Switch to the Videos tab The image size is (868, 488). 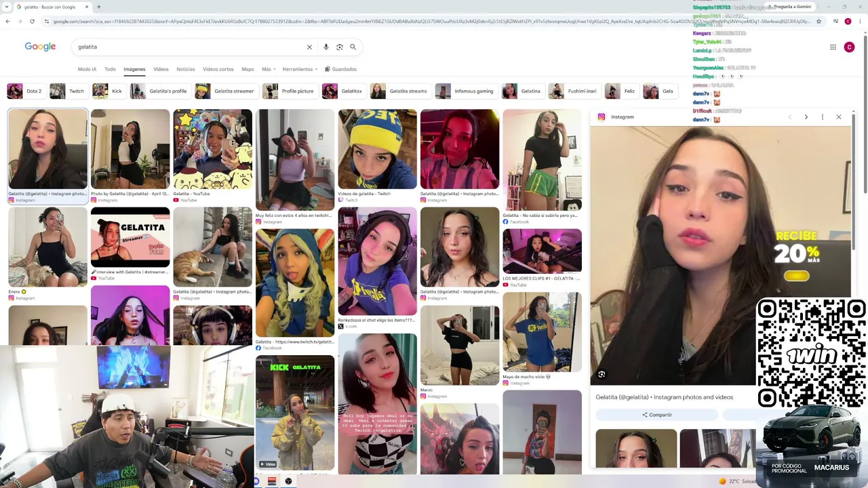click(161, 69)
